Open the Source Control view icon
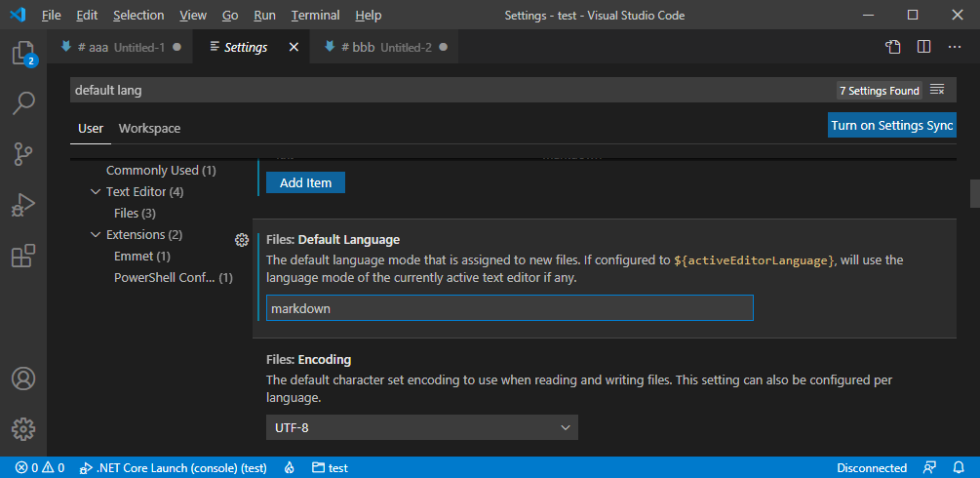The width and height of the screenshot is (980, 478). click(23, 153)
